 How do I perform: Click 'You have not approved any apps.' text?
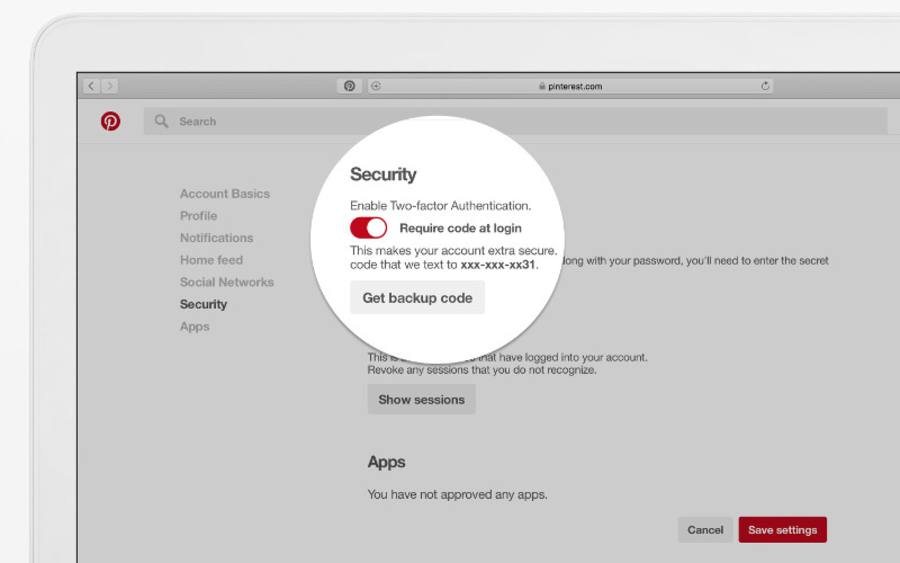click(x=457, y=494)
